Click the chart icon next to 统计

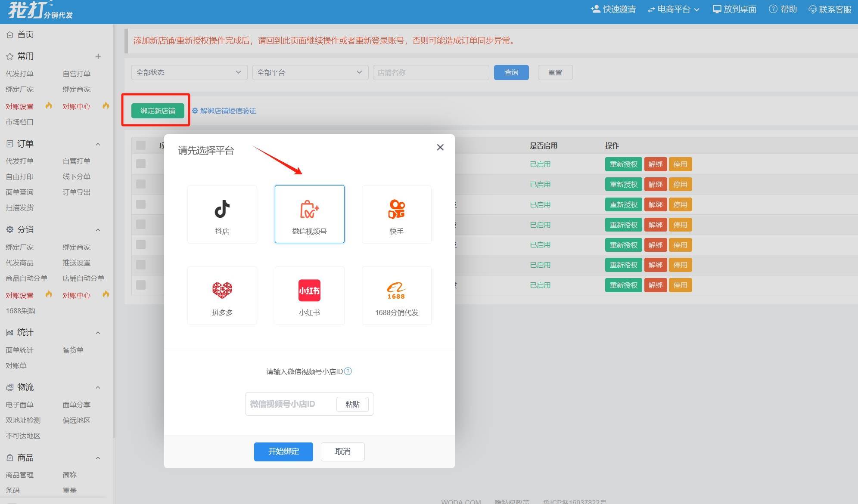click(x=10, y=333)
